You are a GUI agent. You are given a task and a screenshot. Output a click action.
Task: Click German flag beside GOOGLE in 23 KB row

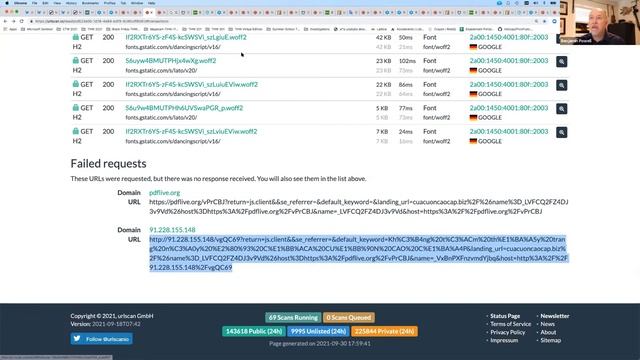pyautogui.click(x=473, y=71)
